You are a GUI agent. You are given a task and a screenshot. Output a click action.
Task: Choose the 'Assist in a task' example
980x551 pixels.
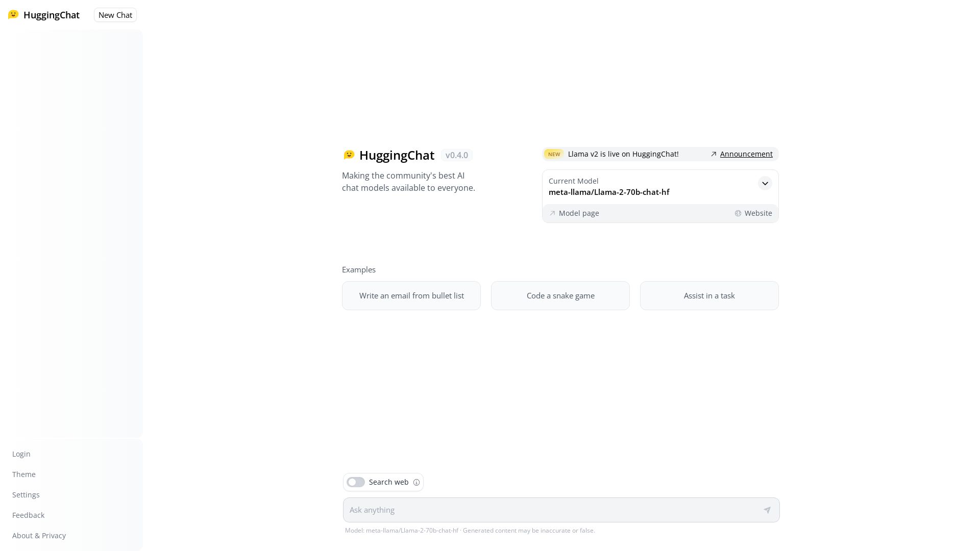point(709,295)
